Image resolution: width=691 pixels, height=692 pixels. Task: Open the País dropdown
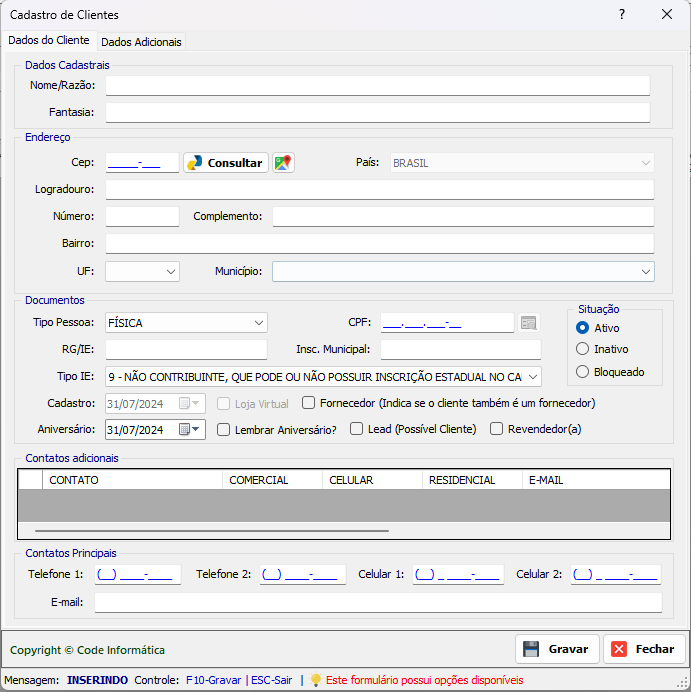pyautogui.click(x=522, y=163)
